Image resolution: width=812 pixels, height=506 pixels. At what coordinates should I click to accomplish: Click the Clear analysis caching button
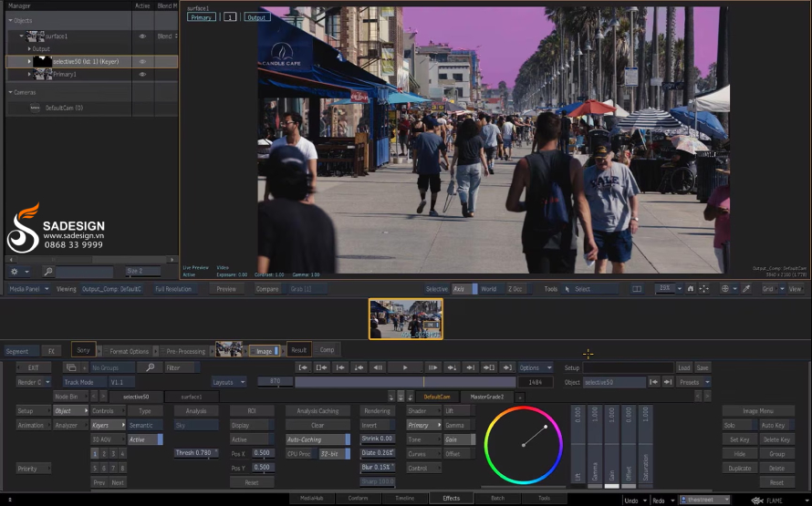[x=318, y=425]
